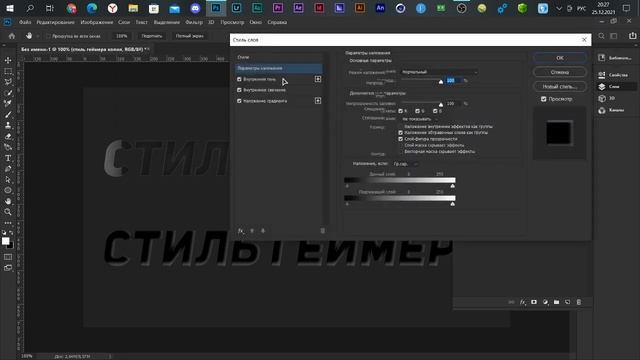Click the Полный экран button
This screenshot has width=640, height=360.
[189, 36]
